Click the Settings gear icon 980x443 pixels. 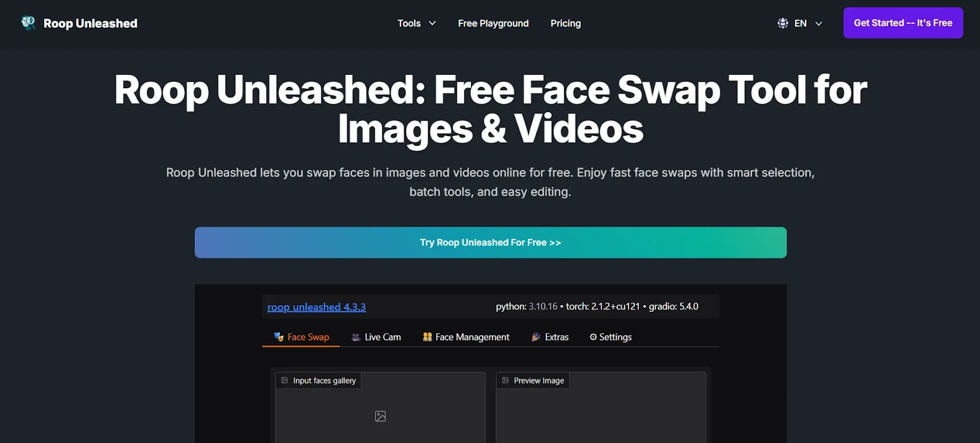click(x=593, y=337)
